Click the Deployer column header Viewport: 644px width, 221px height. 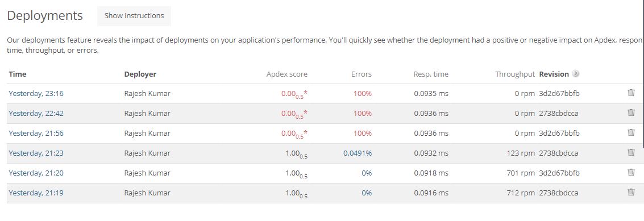pyautogui.click(x=140, y=74)
